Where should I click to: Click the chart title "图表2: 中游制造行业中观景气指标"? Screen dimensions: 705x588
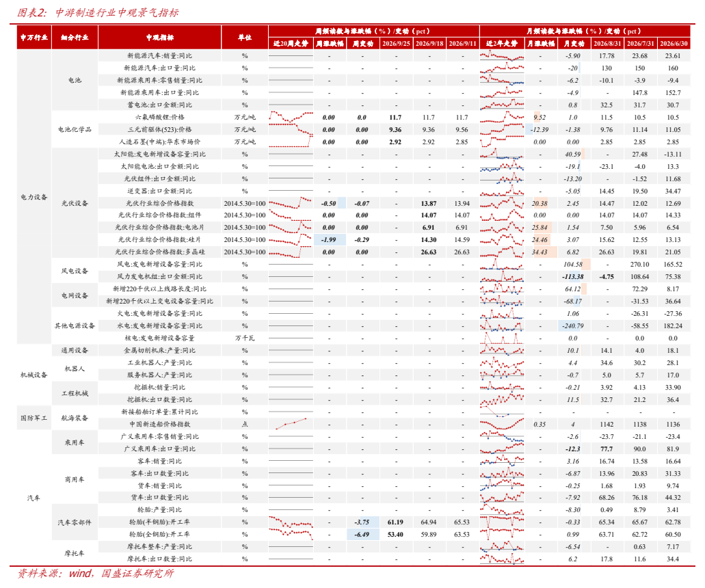coord(98,12)
